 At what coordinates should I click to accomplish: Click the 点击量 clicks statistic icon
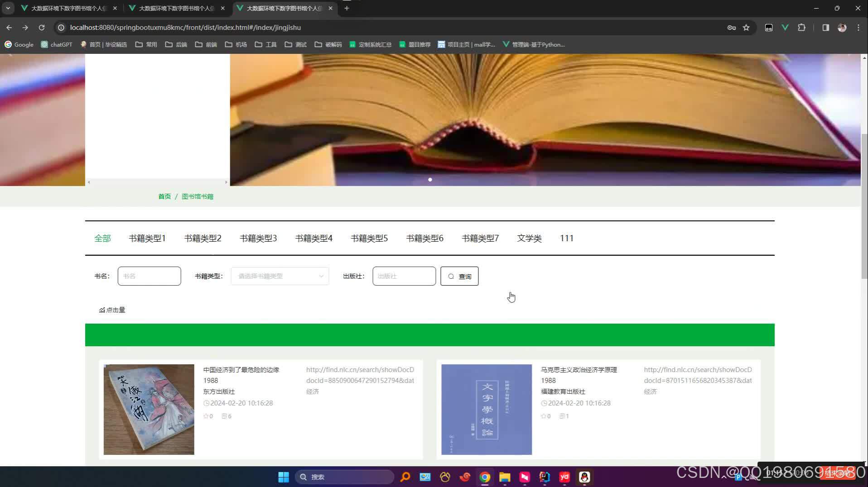[x=101, y=310]
